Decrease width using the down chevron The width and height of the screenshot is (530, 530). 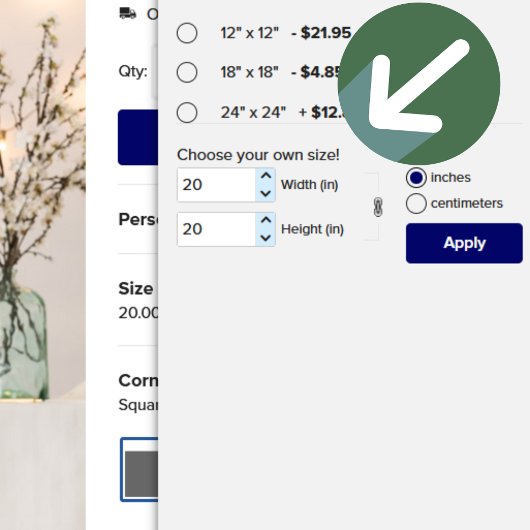click(266, 193)
